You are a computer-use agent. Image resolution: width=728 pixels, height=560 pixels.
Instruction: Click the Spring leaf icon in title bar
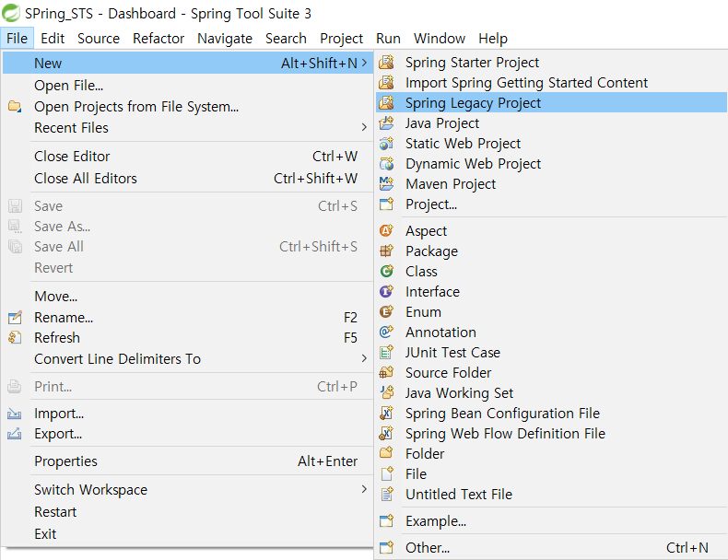[x=11, y=13]
